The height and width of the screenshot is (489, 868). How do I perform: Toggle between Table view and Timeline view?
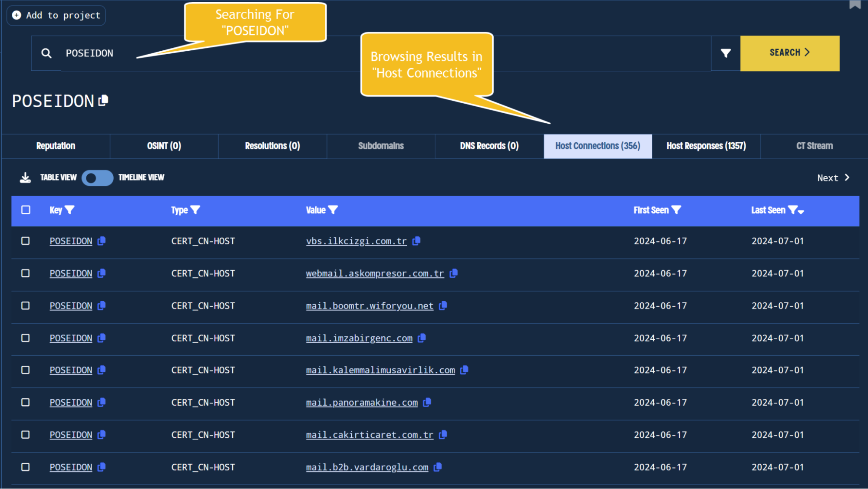point(97,178)
